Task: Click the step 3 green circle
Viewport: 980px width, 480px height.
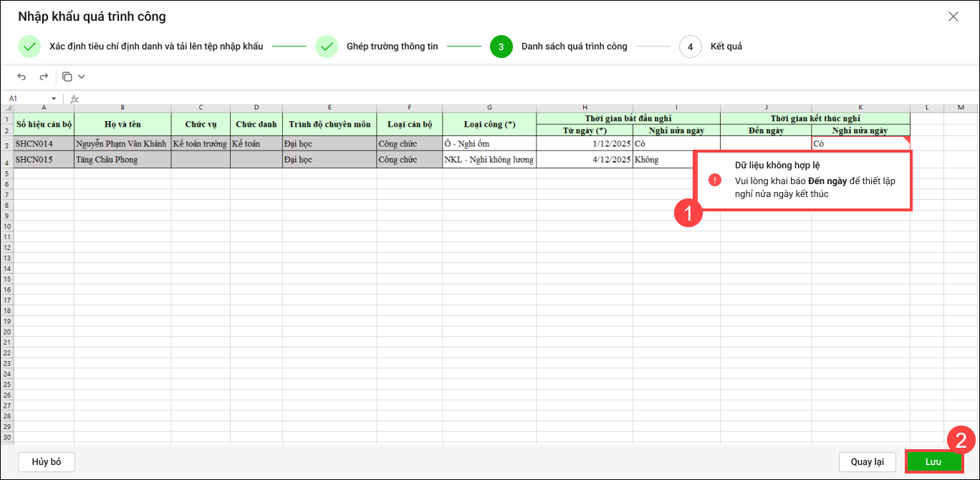Action: (501, 47)
